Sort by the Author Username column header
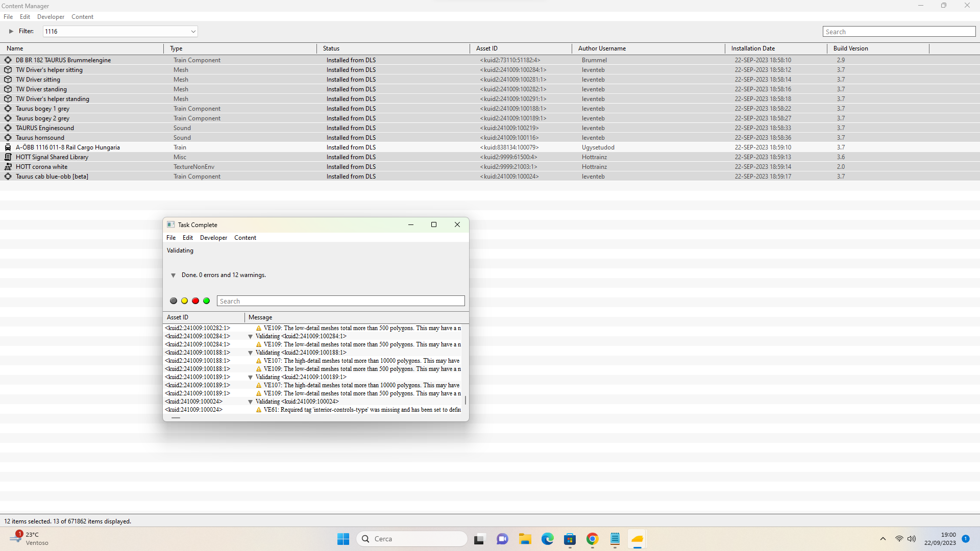The height and width of the screenshot is (551, 980). pyautogui.click(x=648, y=48)
